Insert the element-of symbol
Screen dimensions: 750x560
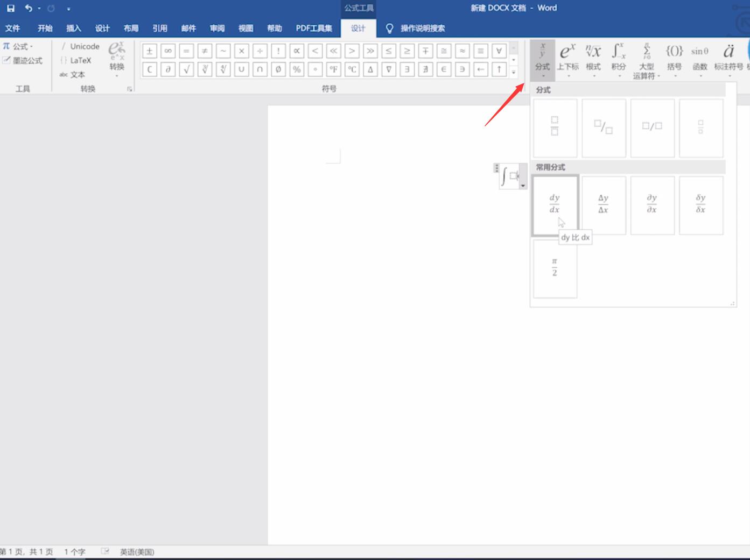pos(444,69)
